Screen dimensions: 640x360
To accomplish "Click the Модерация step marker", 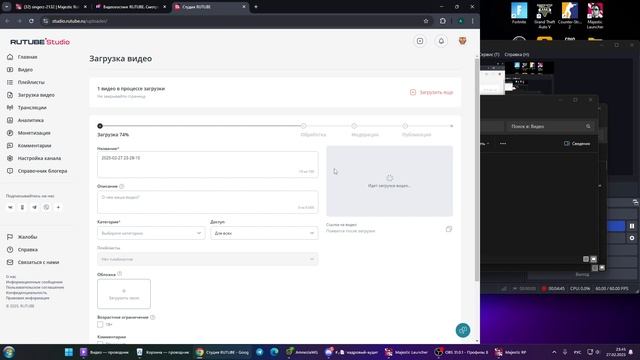I will [354, 126].
